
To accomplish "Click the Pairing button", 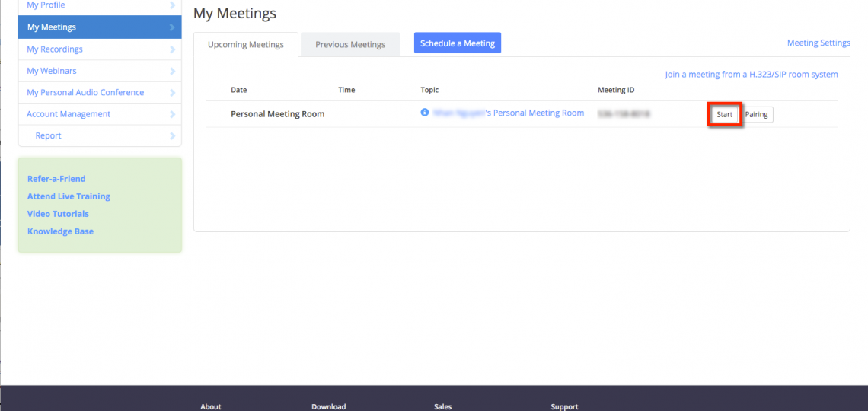I will click(757, 115).
